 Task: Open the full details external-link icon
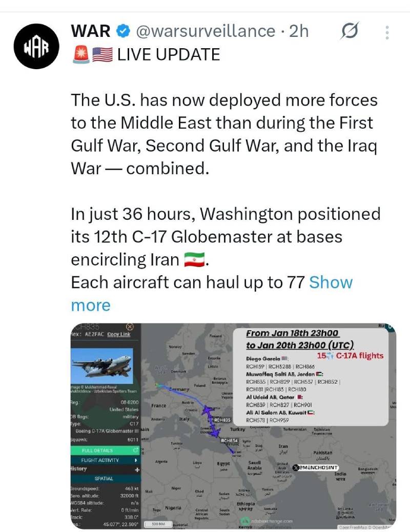coord(135,451)
